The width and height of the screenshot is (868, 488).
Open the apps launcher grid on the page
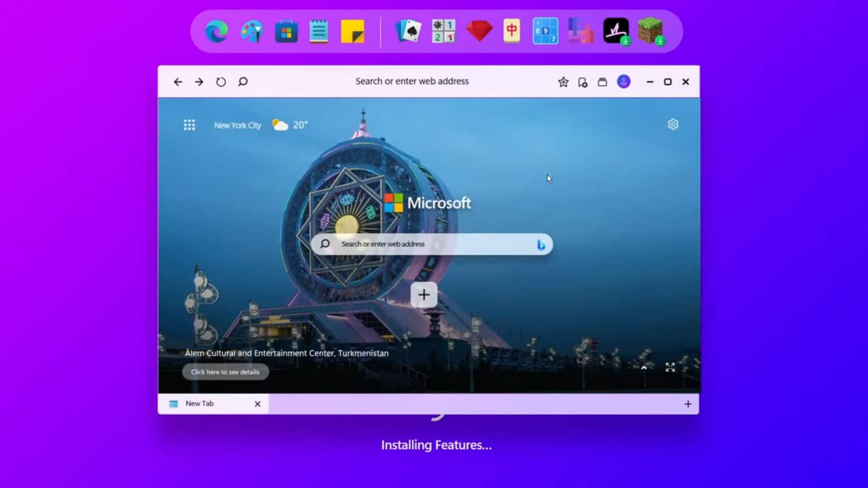coord(189,125)
